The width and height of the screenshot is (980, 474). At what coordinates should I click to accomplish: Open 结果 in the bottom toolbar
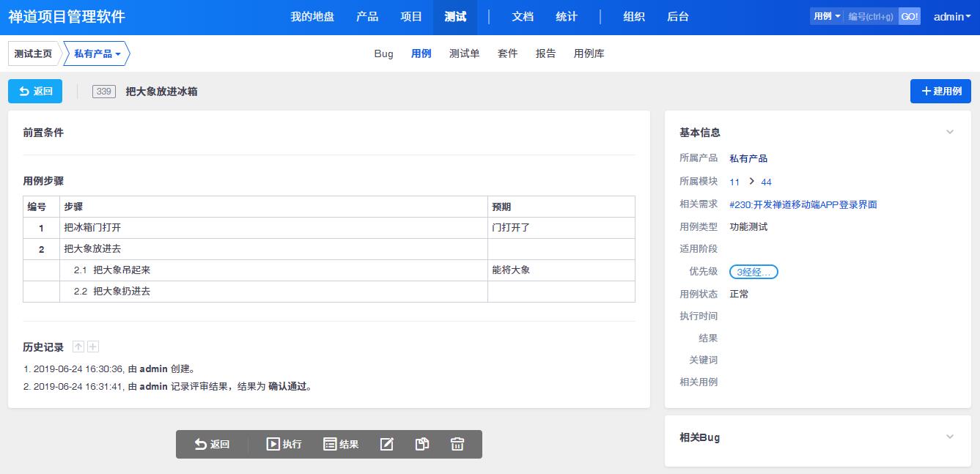[341, 444]
